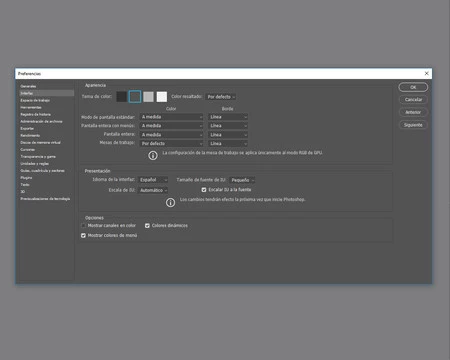450x360 pixels.
Task: Confirm settings with the OK button
Action: pyautogui.click(x=413, y=87)
